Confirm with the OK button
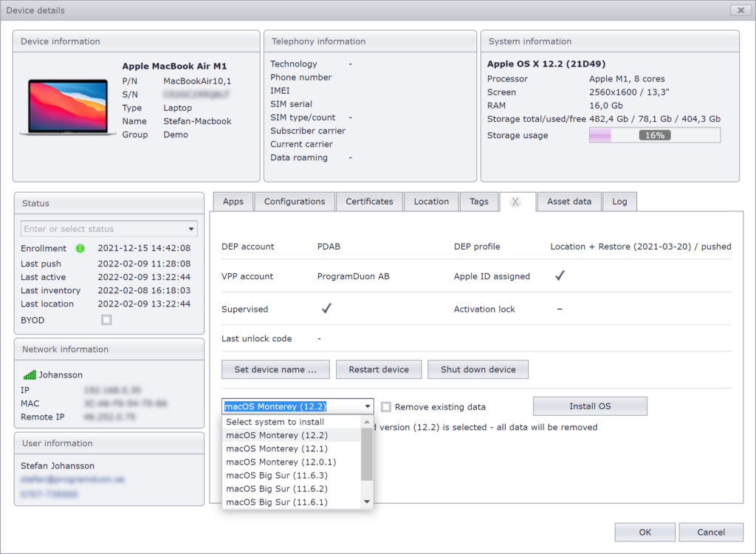 (645, 533)
